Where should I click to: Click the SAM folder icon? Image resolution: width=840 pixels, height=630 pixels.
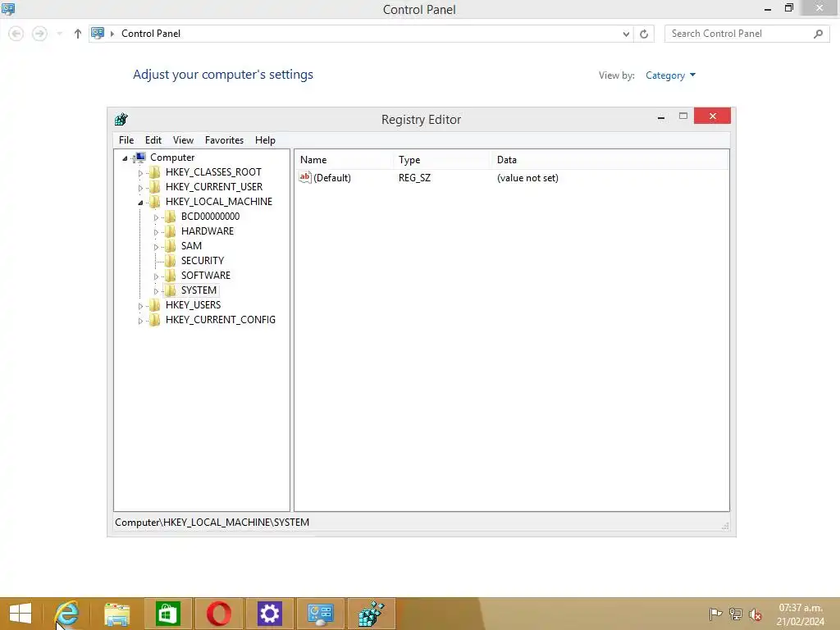click(171, 245)
